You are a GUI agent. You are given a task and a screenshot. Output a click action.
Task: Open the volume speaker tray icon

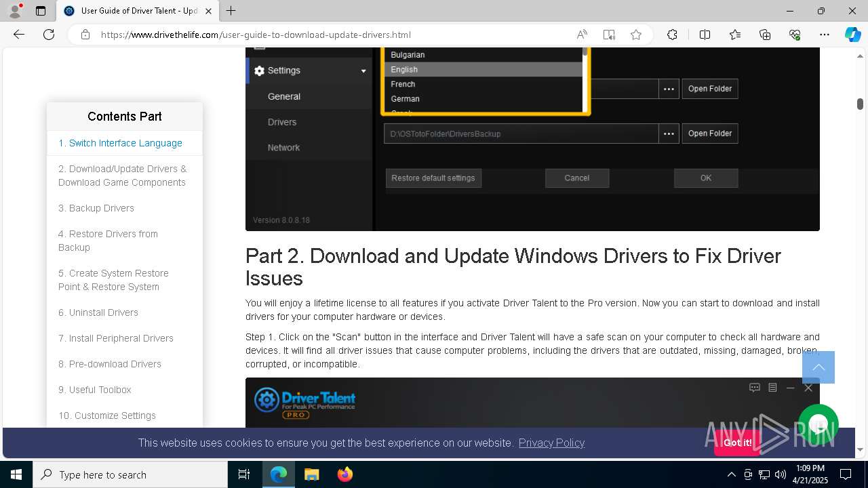click(781, 474)
